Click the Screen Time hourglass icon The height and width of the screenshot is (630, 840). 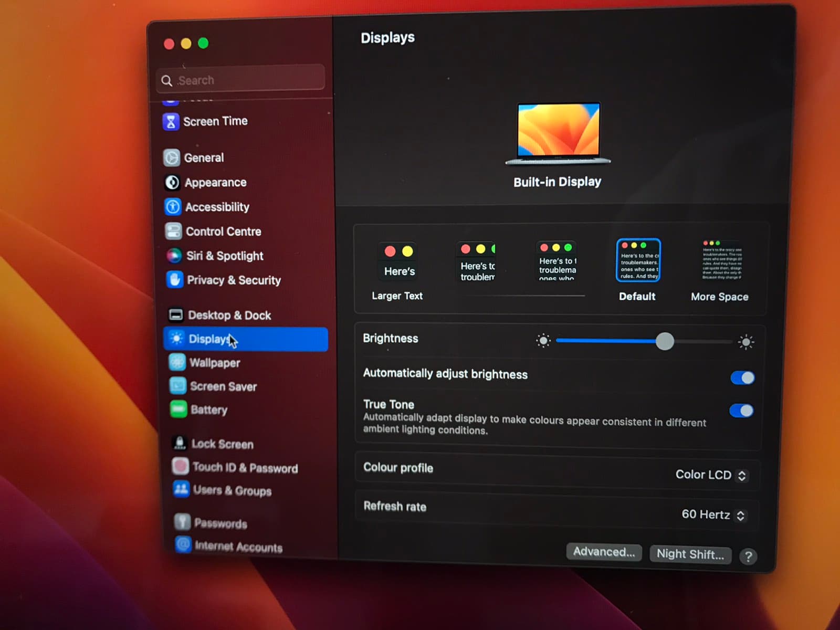(171, 122)
